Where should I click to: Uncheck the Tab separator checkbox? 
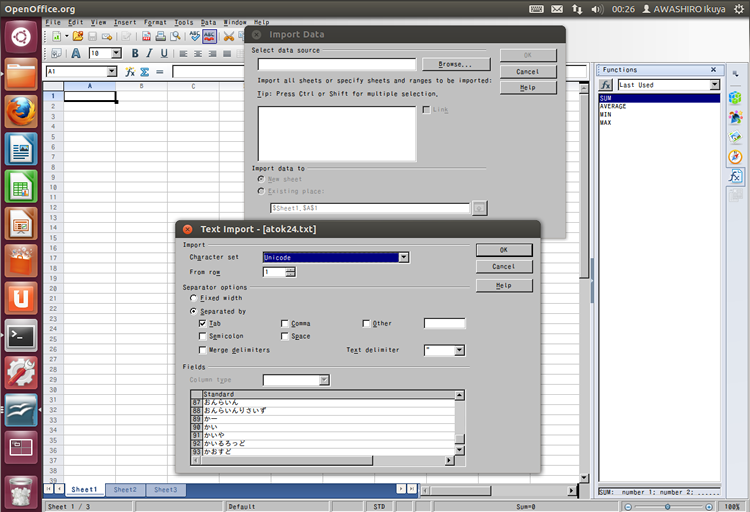[x=202, y=323]
